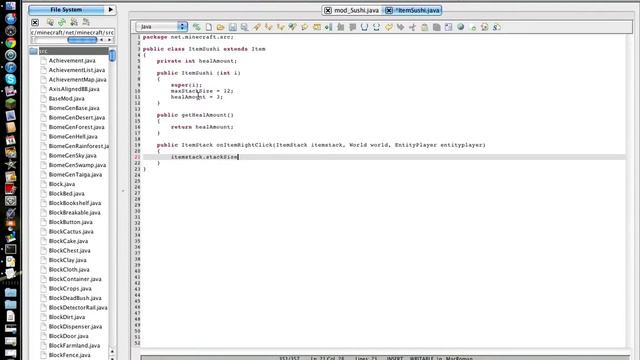Viewport: 640px width, 360px height.
Task: Click the right arrow of path scrollbar
Action: (x=109, y=40)
